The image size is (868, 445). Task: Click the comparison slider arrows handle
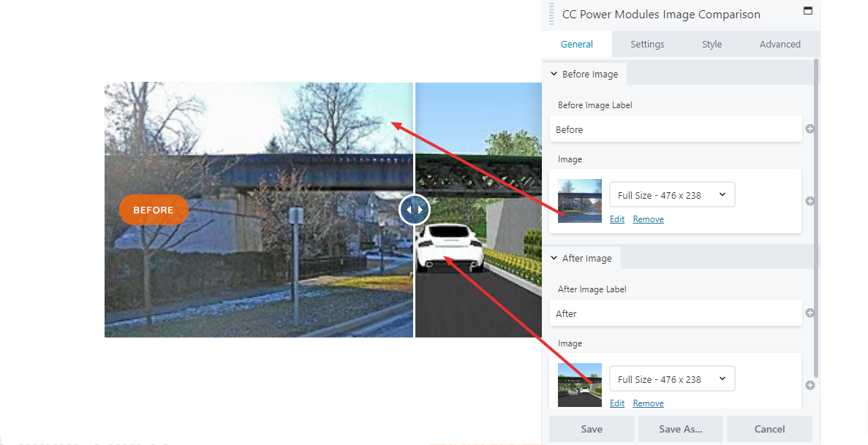[x=415, y=210]
